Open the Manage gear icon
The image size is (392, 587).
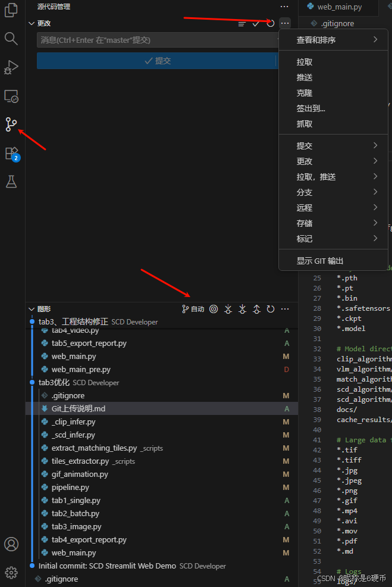point(11,572)
